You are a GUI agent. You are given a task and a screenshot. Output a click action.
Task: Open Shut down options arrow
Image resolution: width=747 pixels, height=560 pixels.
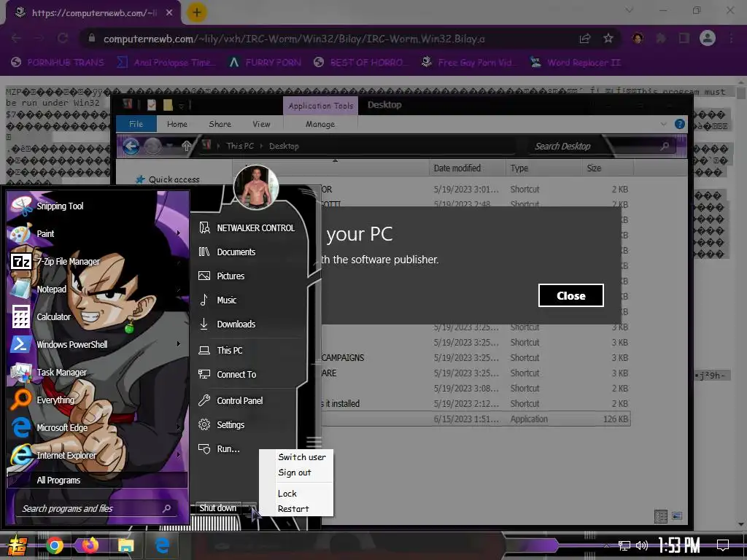click(x=250, y=508)
